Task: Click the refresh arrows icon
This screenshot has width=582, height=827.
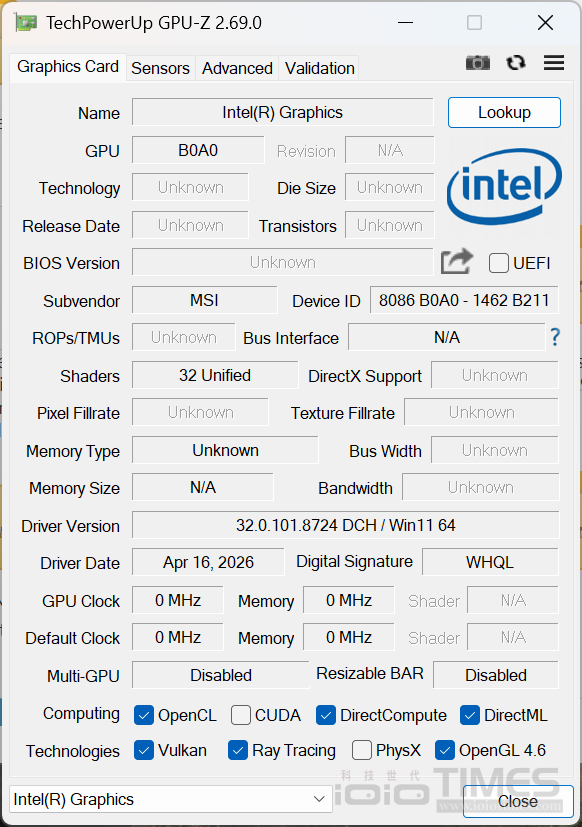Action: click(x=516, y=63)
